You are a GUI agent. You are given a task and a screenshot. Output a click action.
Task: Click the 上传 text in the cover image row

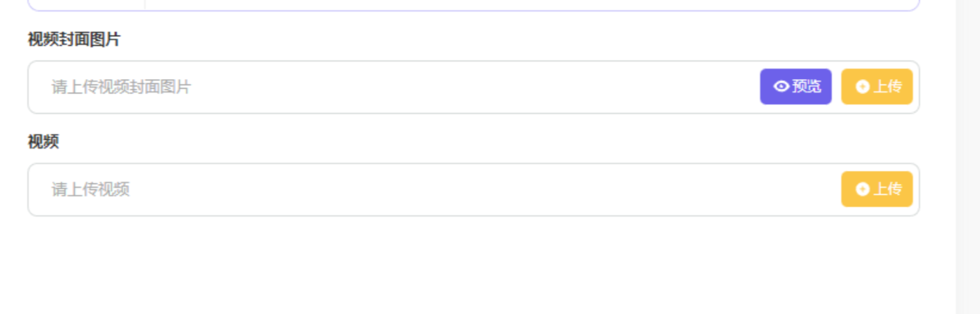point(887,87)
